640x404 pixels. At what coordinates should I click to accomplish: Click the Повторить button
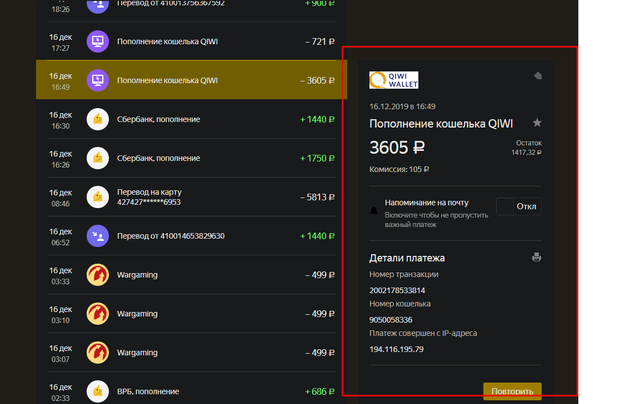(512, 391)
